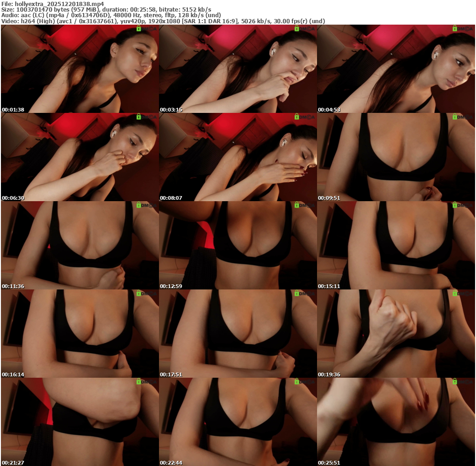Image resolution: width=476 pixels, height=466 pixels.
Task: Select the thumbnail stamped 00:03:15
Action: (238, 69)
